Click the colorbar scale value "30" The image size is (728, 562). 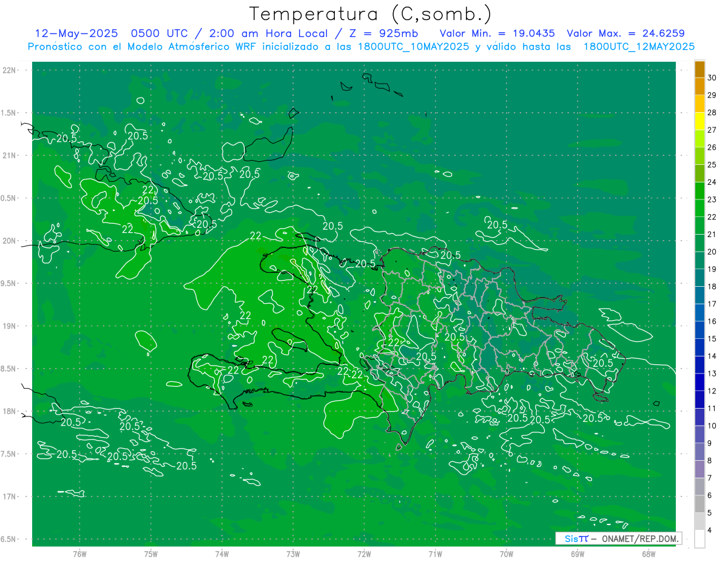coord(712,78)
